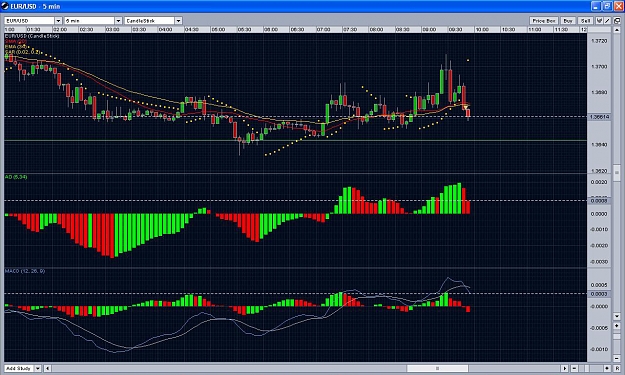Click the EUR/USD title bar application icon
The image size is (625, 375).
[5, 6]
